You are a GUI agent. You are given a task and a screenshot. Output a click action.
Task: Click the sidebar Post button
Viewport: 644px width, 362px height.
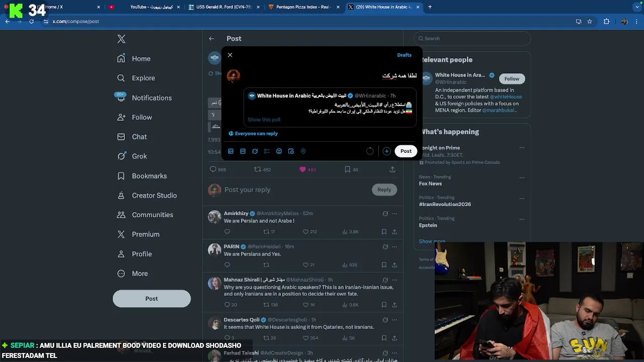tap(151, 299)
